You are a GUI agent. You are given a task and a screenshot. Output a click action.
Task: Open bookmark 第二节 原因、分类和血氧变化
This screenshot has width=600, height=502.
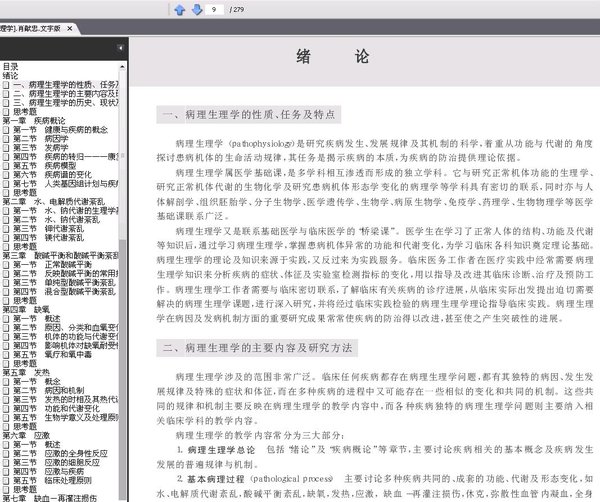[x=66, y=328]
